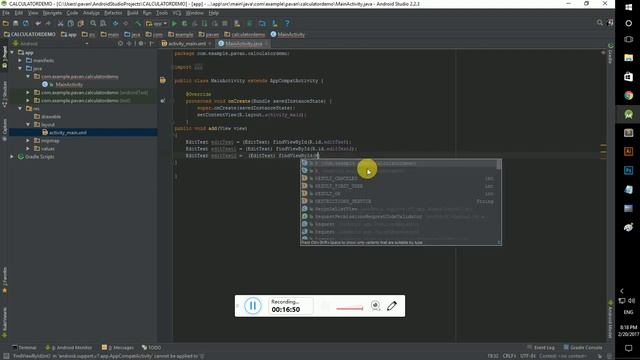Click the recorder zoom cursor icon
Image resolution: width=640 pixels, height=360 pixels.
(376, 306)
